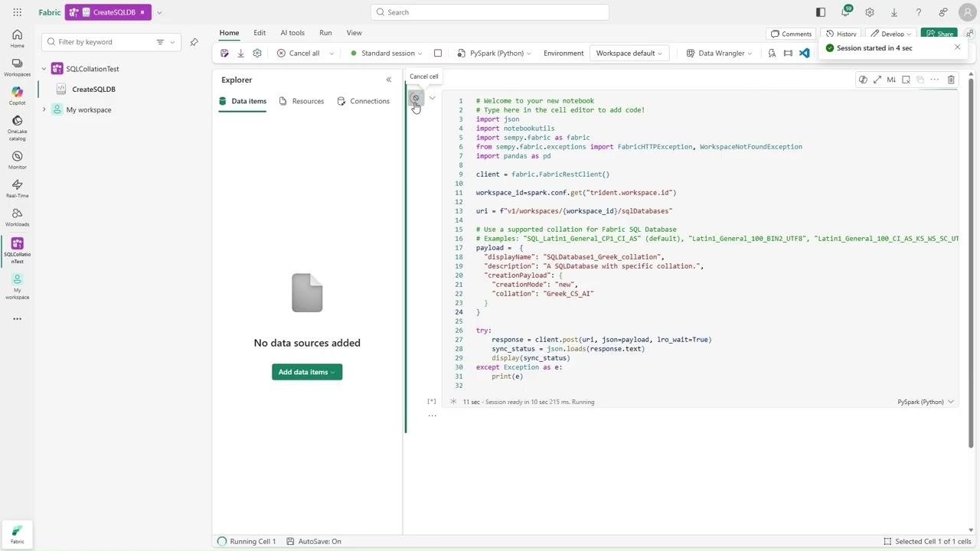Click the Copilot icon on cell toolbar
This screenshot has width=980, height=551.
click(863, 80)
